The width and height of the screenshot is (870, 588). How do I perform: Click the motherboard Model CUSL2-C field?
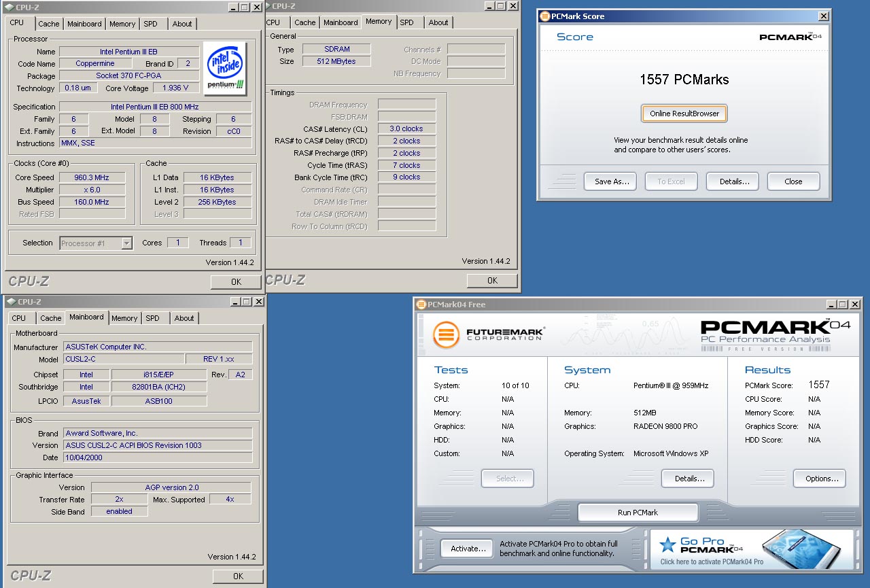point(124,359)
